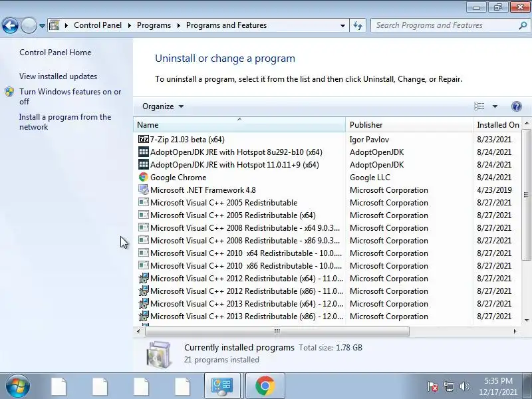Click the Action Center flag tray icon
Screen dimensions: 532x399
point(433,386)
